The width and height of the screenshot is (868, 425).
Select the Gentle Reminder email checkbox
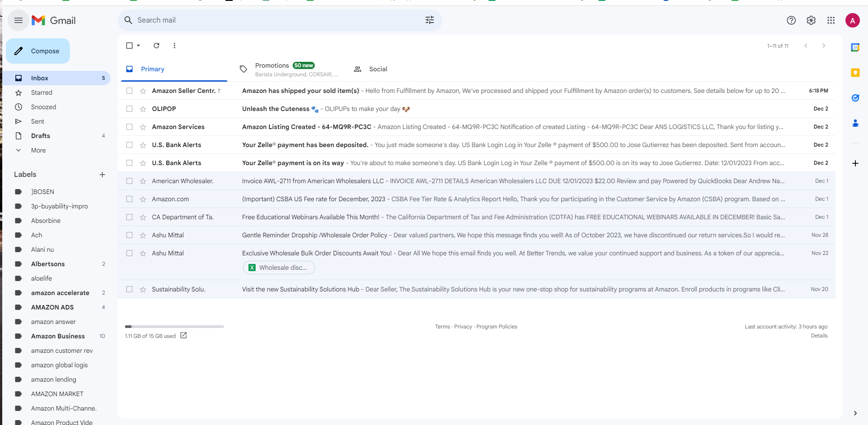(129, 235)
